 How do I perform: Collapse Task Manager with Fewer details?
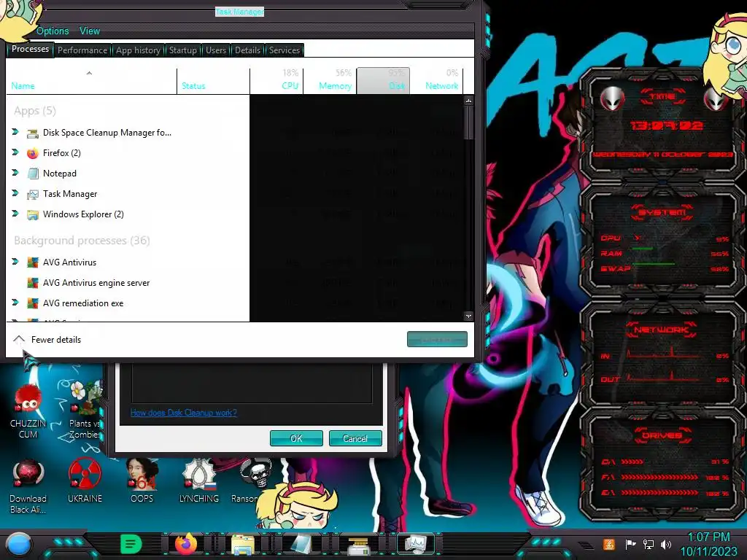coord(47,340)
